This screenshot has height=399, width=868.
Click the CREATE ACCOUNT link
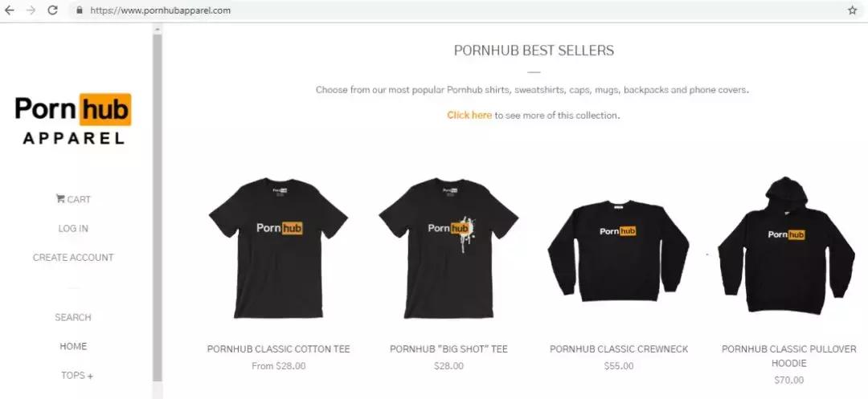[x=73, y=257]
